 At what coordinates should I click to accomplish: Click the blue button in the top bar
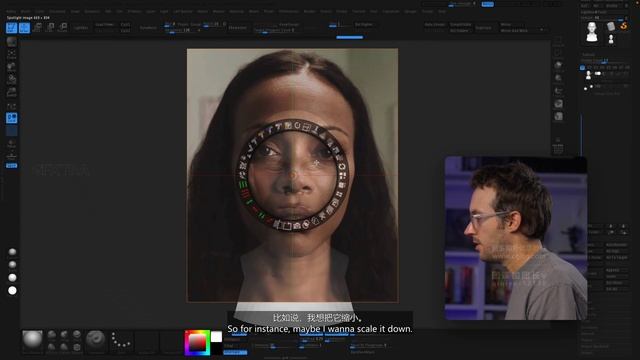pos(487,4)
